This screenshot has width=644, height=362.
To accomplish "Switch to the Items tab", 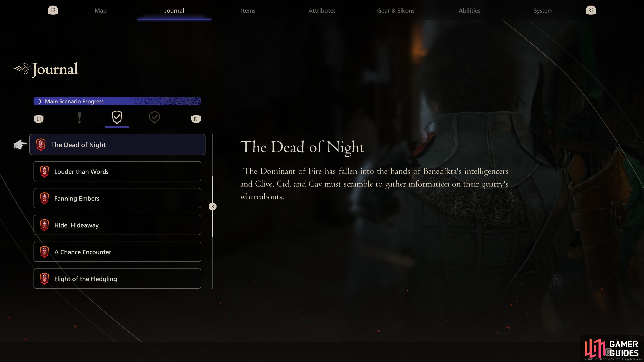I will (248, 11).
